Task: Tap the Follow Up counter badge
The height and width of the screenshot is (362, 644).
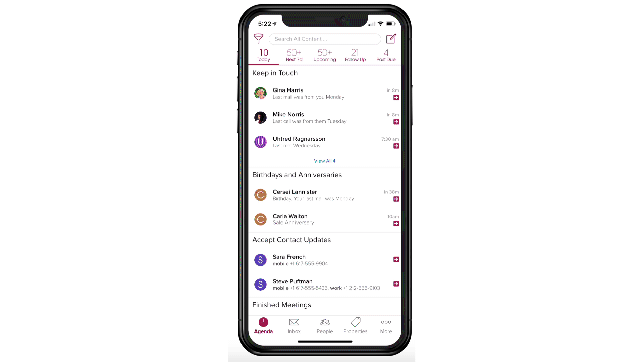Action: coord(355,54)
